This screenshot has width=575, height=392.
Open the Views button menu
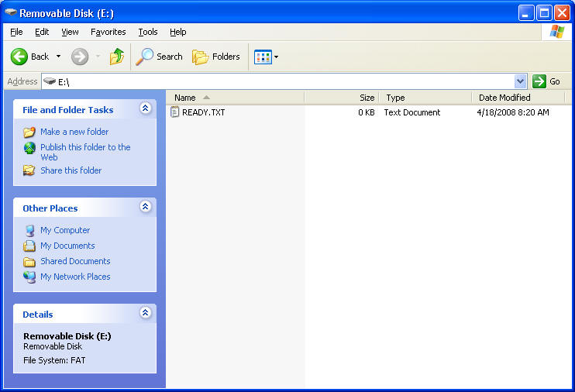267,57
